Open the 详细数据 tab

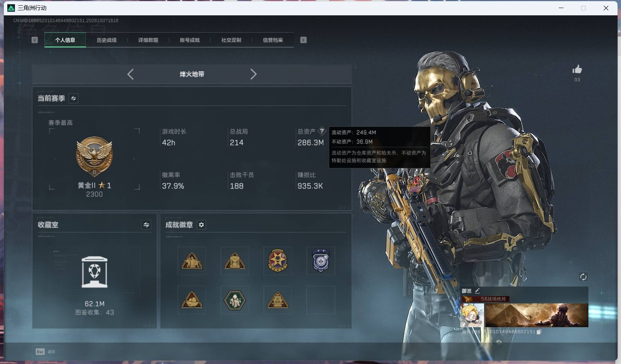(x=148, y=40)
